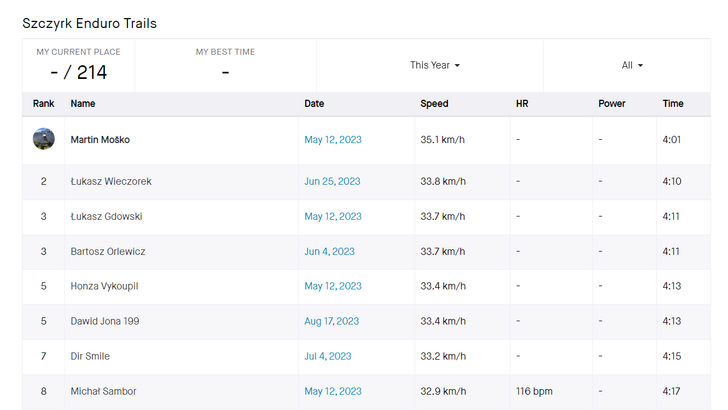Click the Michał Sambor name entry
Viewport: 728px width, 410px height.
tap(104, 391)
